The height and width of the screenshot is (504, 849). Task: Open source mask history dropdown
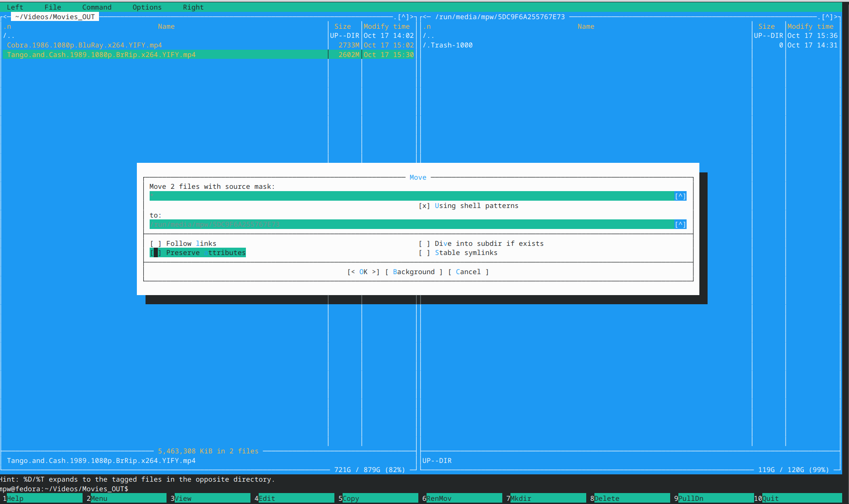click(x=680, y=196)
